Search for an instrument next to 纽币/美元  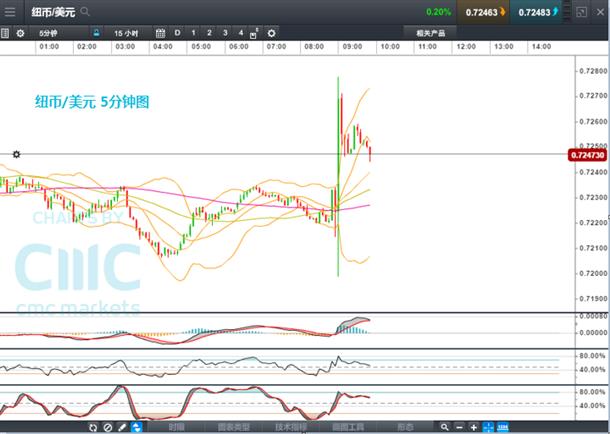(x=85, y=12)
